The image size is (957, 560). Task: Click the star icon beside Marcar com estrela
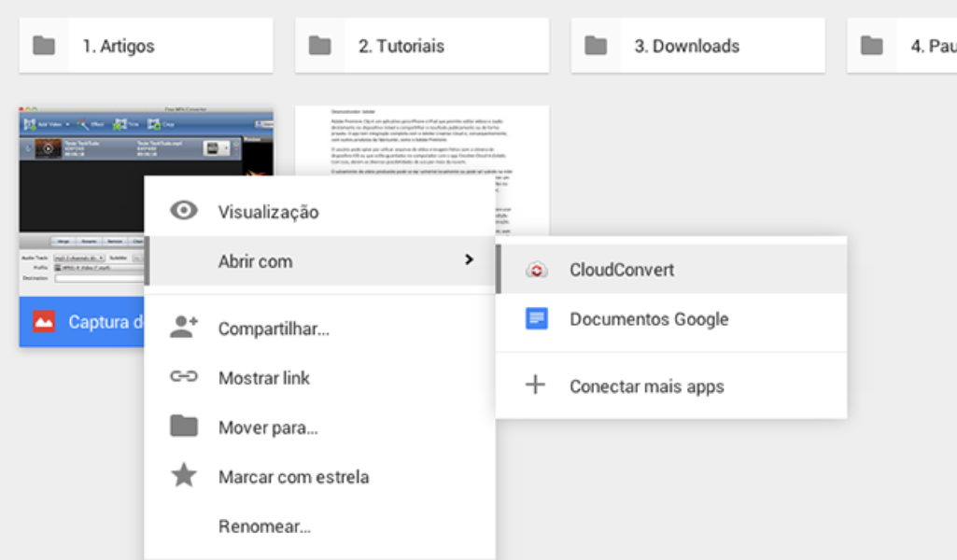[184, 476]
